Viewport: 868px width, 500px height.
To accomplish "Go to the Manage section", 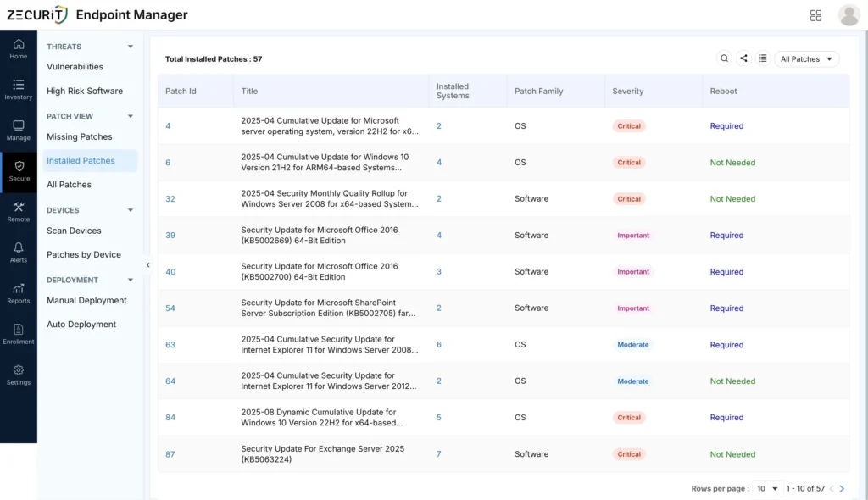I will click(x=19, y=131).
